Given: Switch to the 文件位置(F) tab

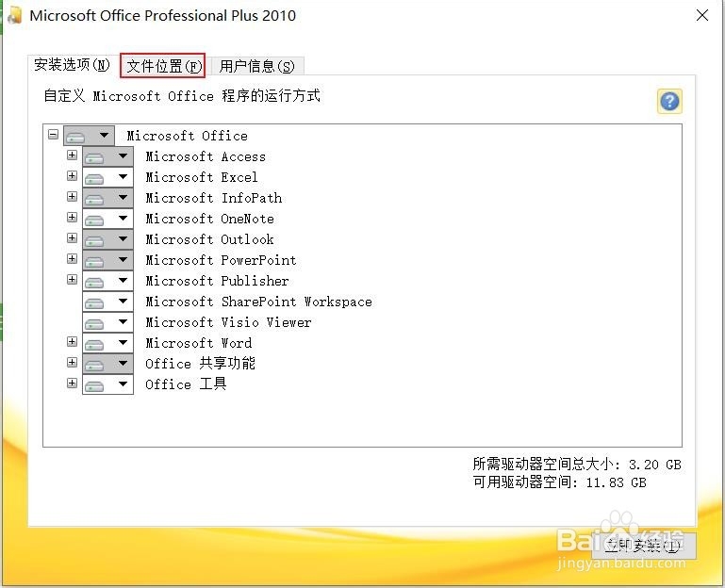Looking at the screenshot, I should click(x=163, y=65).
